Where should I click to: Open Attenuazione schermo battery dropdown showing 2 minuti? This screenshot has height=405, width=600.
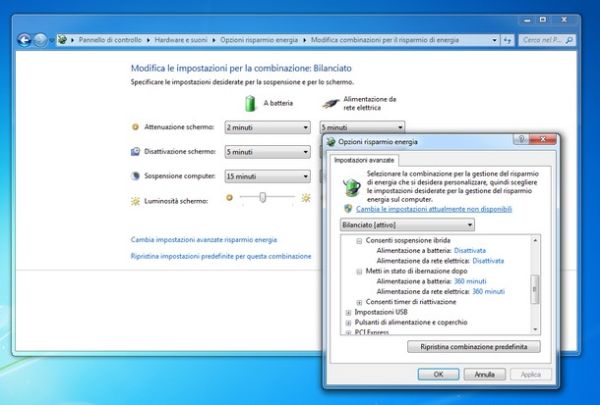[267, 128]
